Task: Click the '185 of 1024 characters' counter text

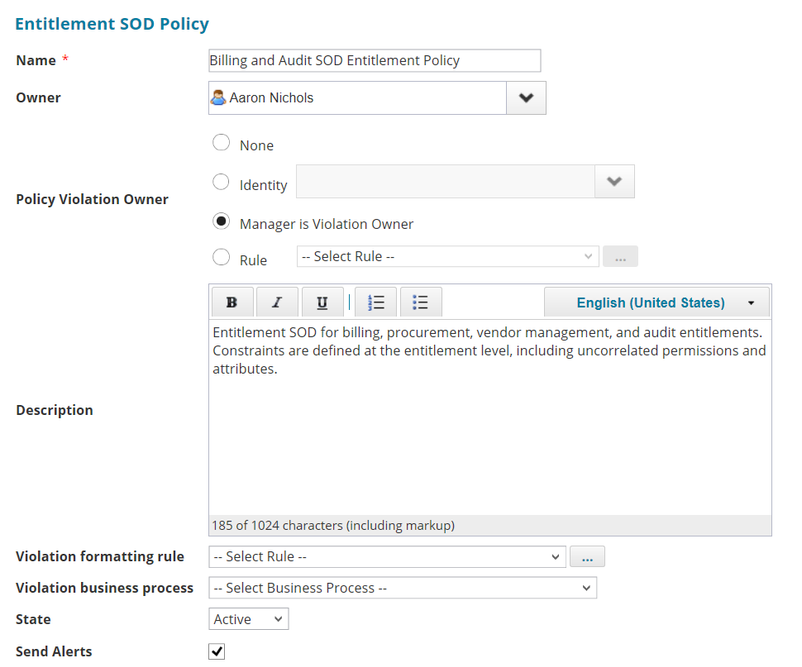Action: pos(333,525)
